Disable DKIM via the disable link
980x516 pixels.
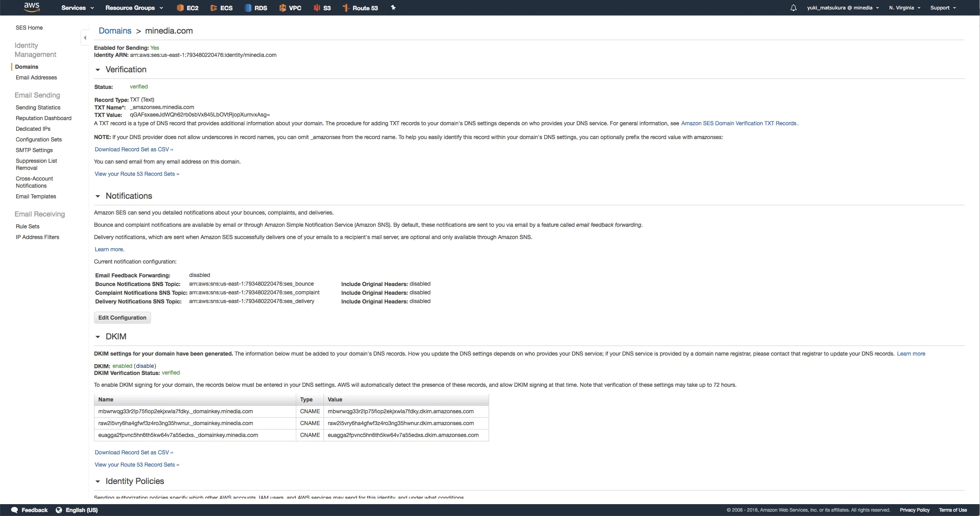point(145,366)
